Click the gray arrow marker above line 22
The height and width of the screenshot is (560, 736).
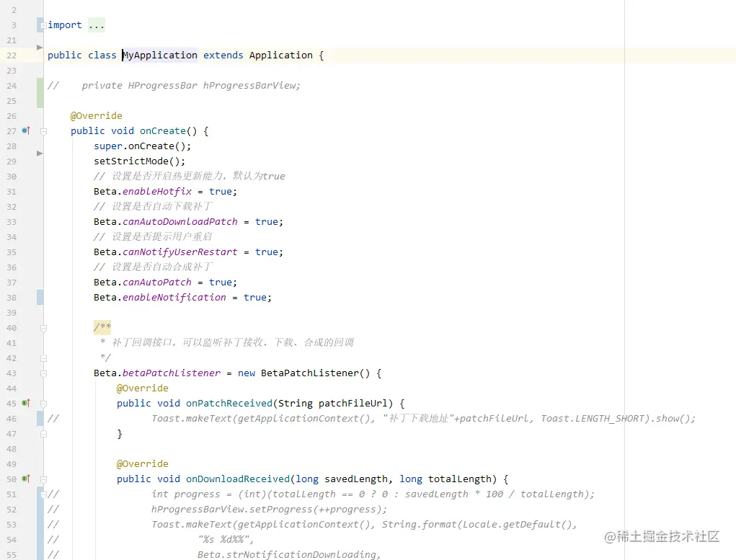[40, 47]
